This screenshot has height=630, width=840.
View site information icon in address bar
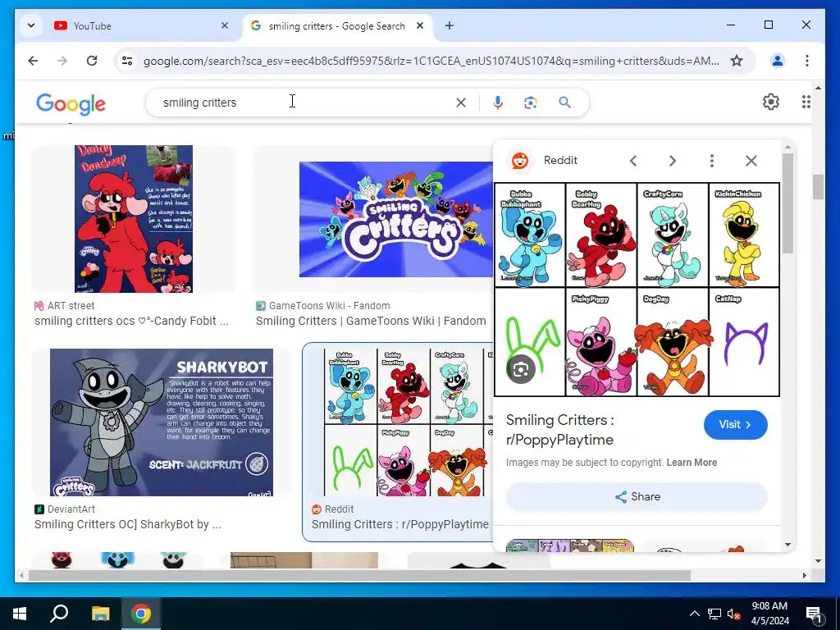pos(127,61)
